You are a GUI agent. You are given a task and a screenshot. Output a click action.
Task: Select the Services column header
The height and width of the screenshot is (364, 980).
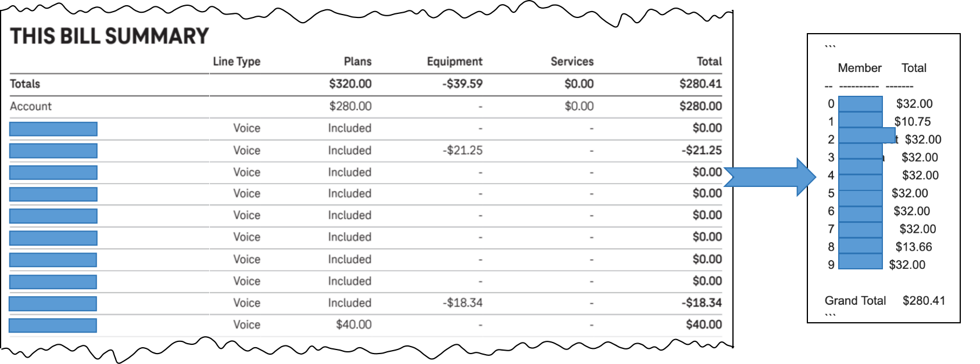[572, 62]
